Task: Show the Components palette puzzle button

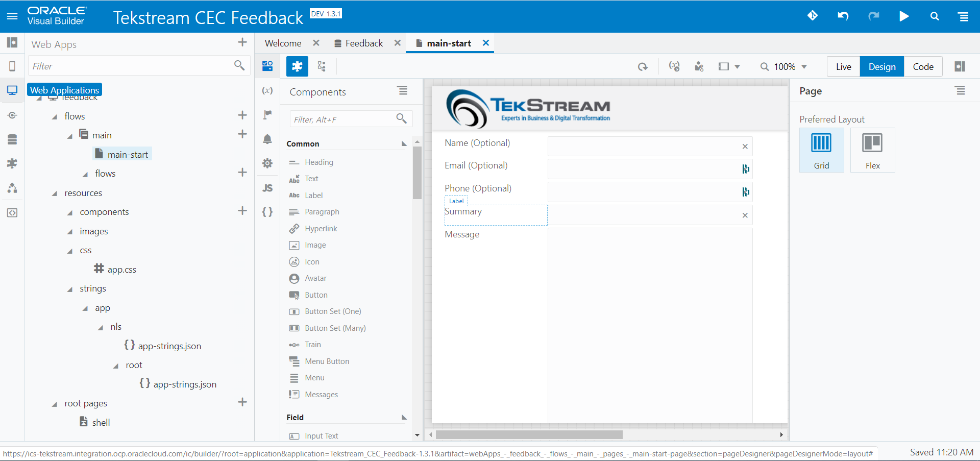Action: pyautogui.click(x=297, y=66)
